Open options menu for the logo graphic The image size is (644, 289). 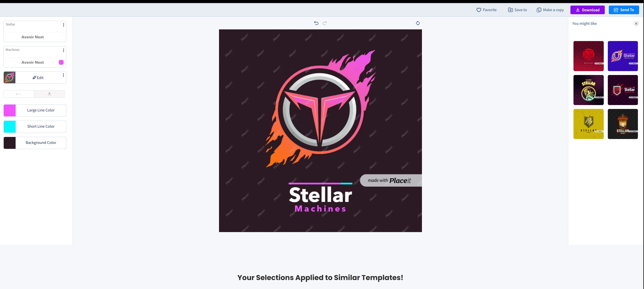(x=63, y=75)
